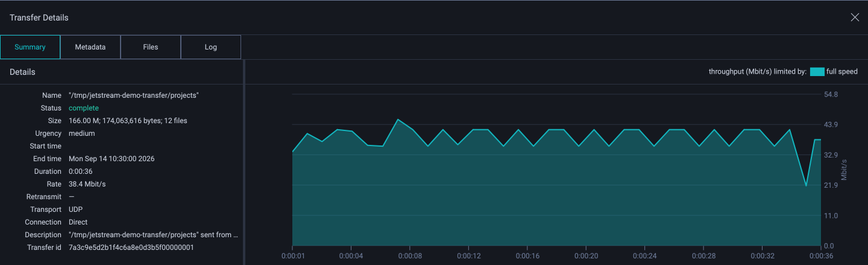Click the Duration value 0:00:36

click(81, 171)
